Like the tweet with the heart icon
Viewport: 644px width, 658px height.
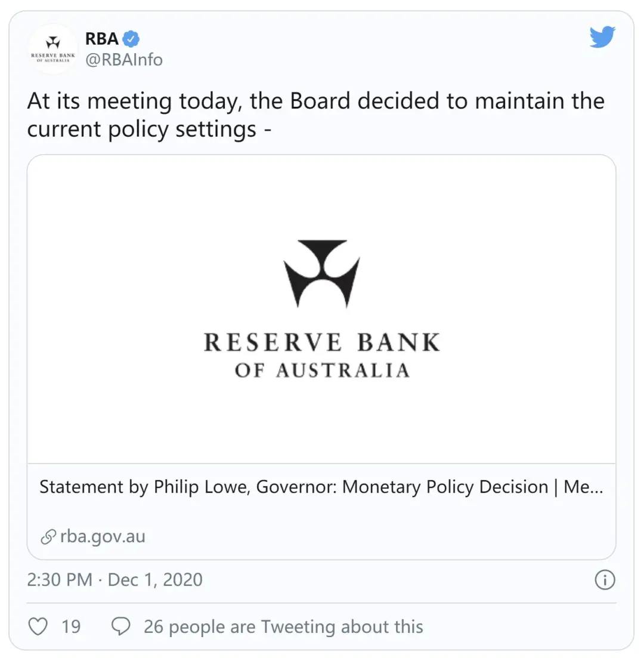[x=38, y=626]
